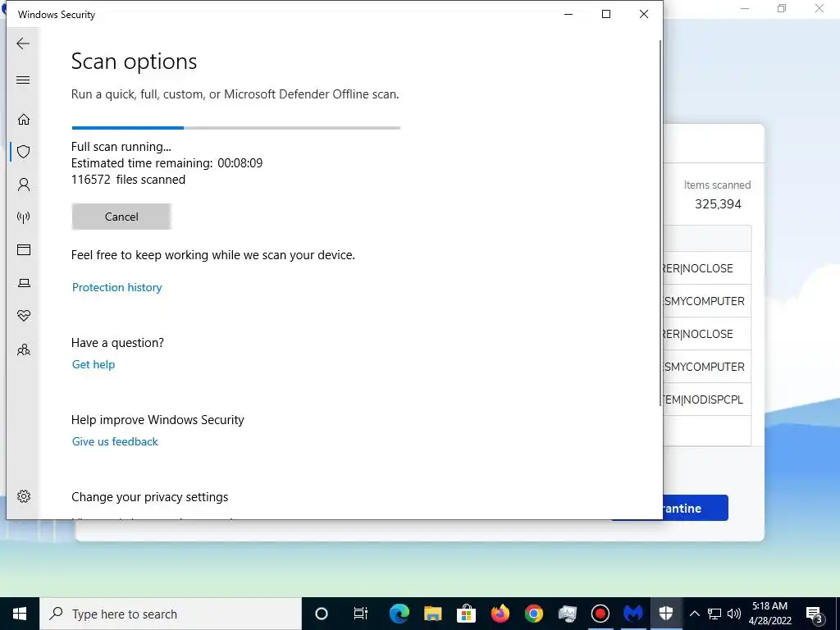
Task: Click the Quarantine button in background window
Action: [696, 508]
